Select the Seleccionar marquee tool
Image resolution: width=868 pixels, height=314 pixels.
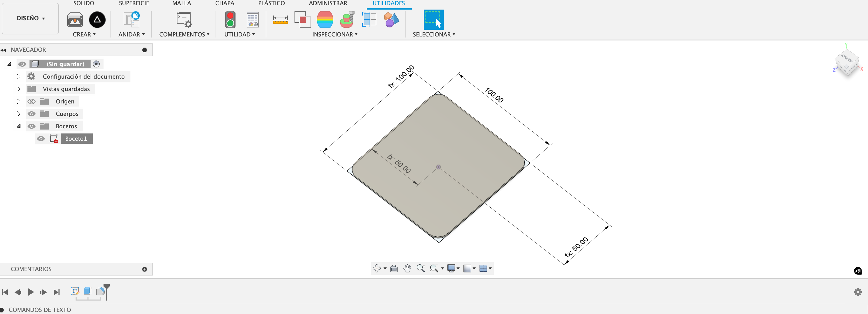pos(434,20)
